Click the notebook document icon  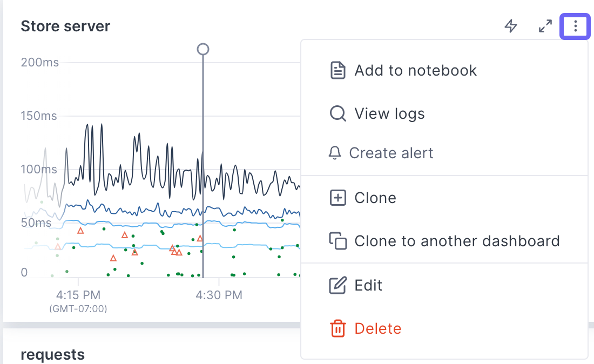point(338,70)
